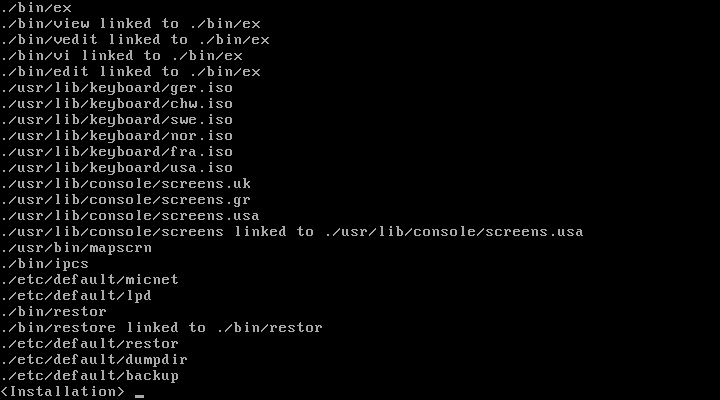Click the ./bin/edit linked line
720x400 pixels.
click(131, 71)
